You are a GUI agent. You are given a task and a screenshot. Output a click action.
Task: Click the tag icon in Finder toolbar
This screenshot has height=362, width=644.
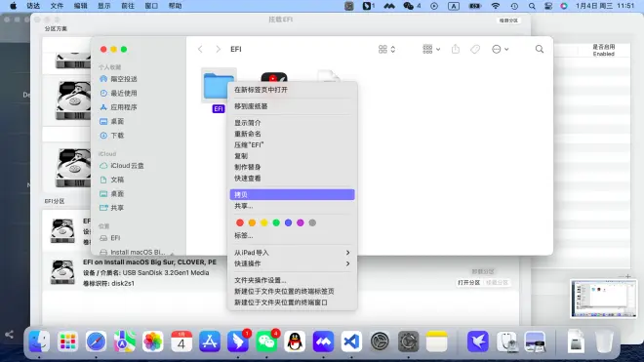[475, 50]
